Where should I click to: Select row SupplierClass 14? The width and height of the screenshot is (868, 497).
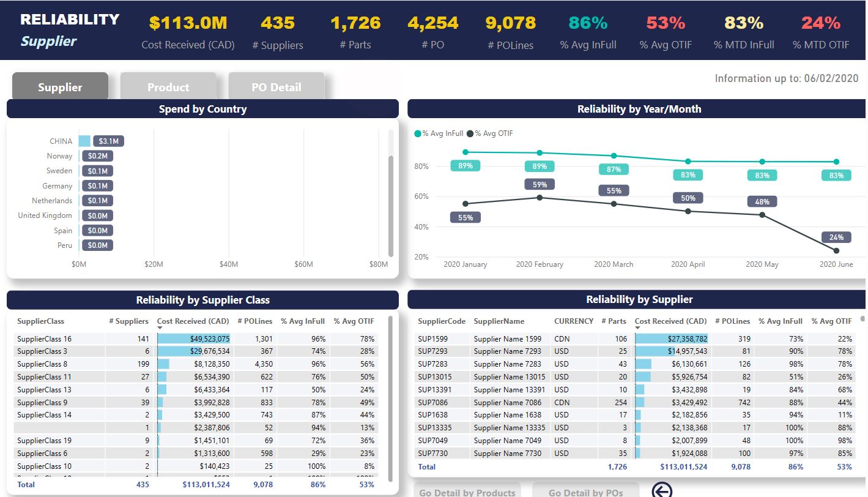[x=196, y=414]
